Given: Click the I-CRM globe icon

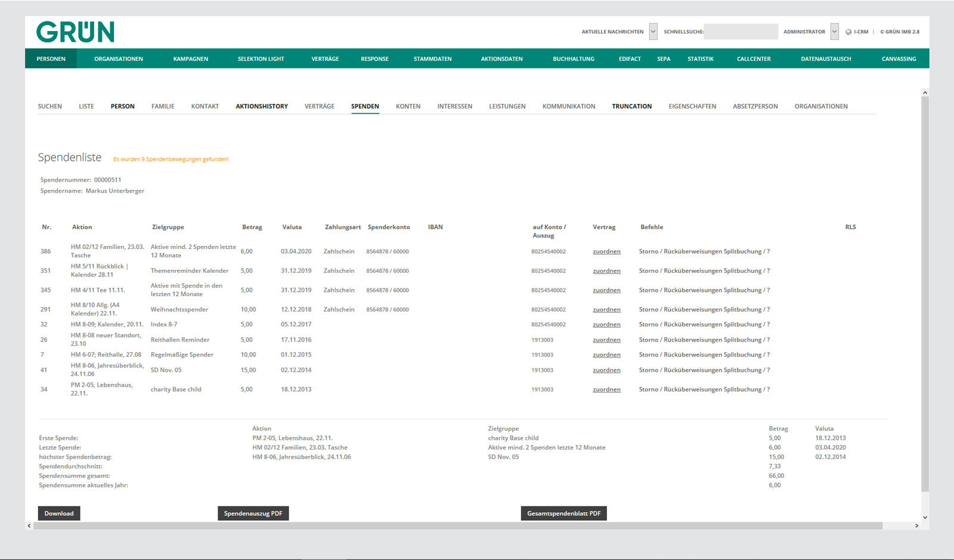Looking at the screenshot, I should pyautogui.click(x=848, y=32).
